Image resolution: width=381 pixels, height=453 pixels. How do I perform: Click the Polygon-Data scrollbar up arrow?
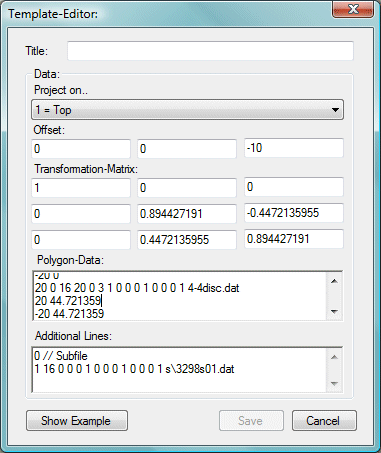click(x=334, y=281)
